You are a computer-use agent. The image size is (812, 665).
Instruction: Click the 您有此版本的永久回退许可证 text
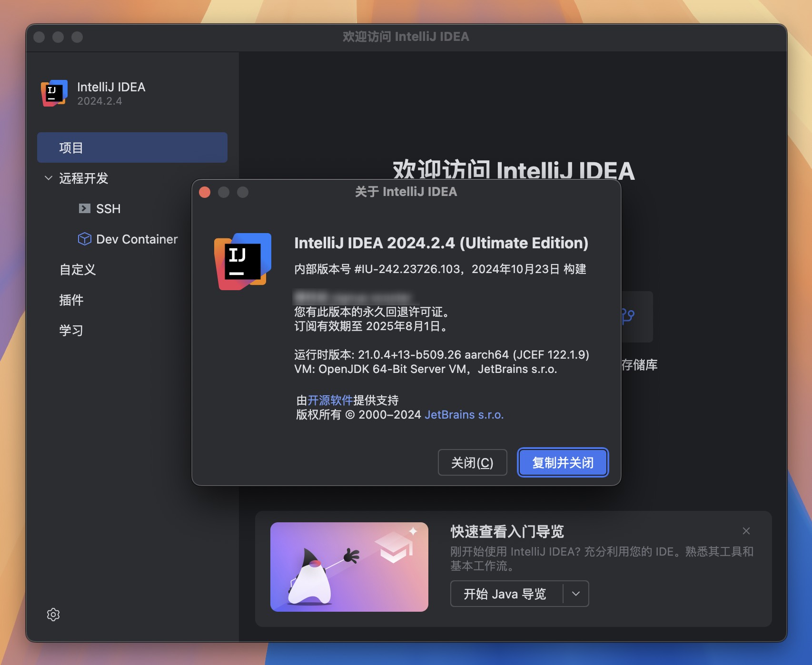(x=372, y=312)
